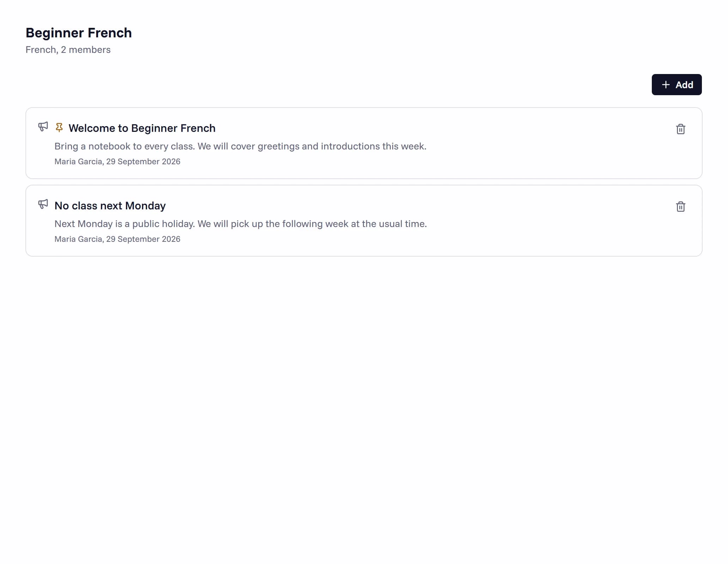
Task: Select the Bring a notebook to every class text
Action: click(125, 146)
